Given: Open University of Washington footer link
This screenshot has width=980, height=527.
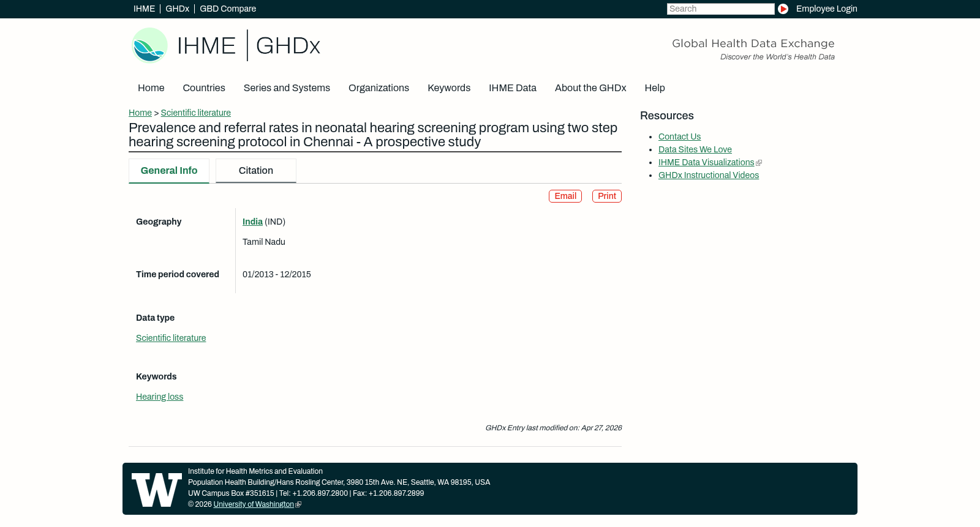Looking at the screenshot, I should (x=254, y=504).
